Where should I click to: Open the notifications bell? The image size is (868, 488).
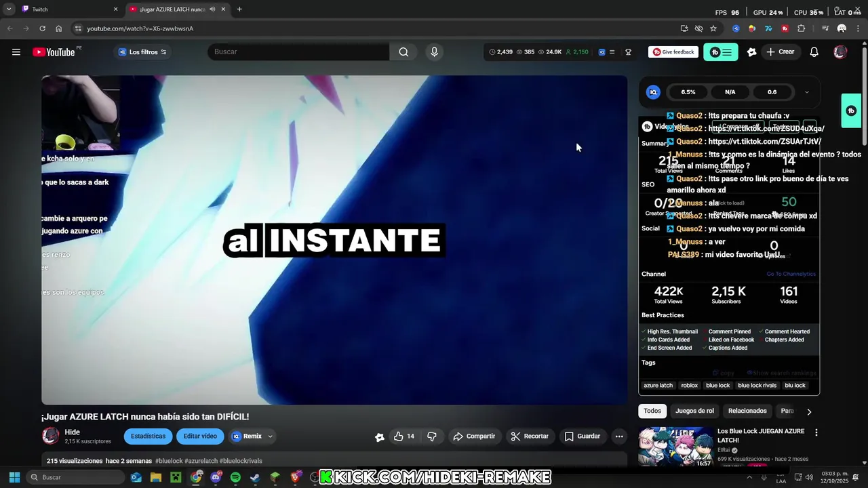click(814, 52)
